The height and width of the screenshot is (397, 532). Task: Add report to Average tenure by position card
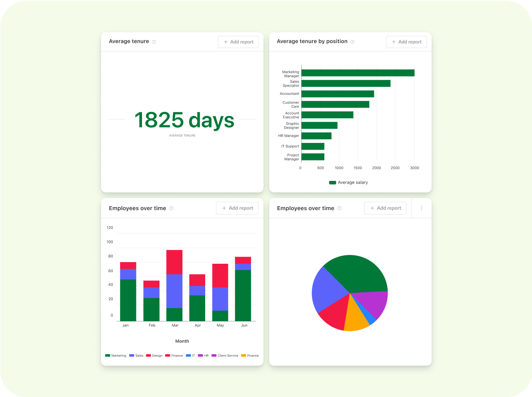pos(406,42)
